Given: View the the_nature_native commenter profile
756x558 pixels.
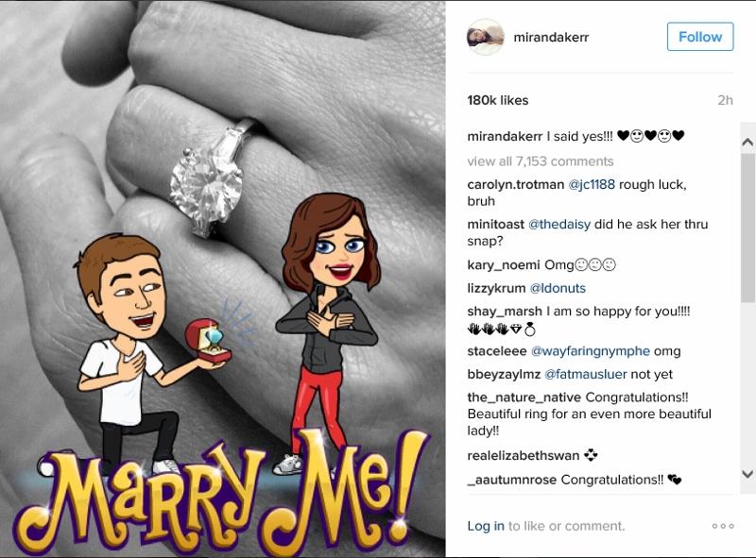Looking at the screenshot, I should [x=524, y=397].
